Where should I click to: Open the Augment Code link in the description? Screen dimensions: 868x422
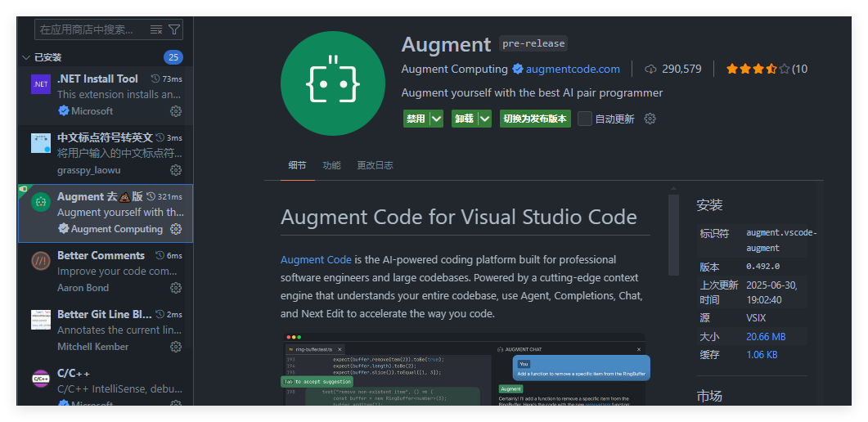click(316, 259)
